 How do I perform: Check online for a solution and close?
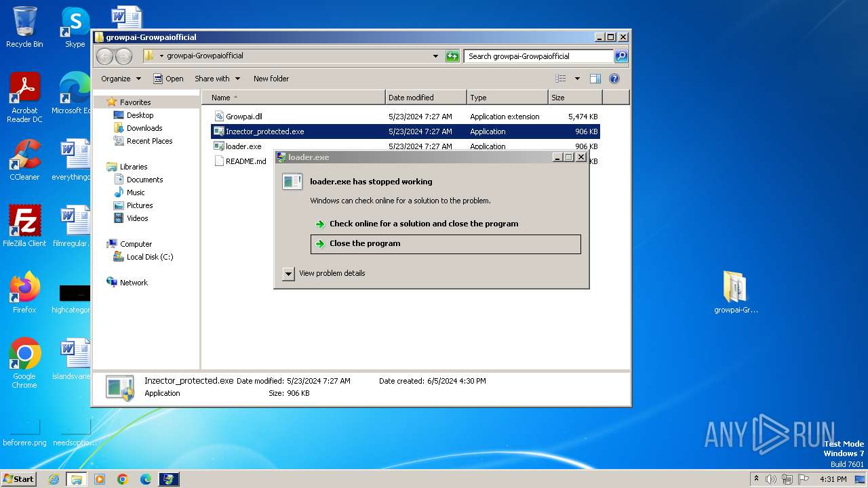(446, 224)
